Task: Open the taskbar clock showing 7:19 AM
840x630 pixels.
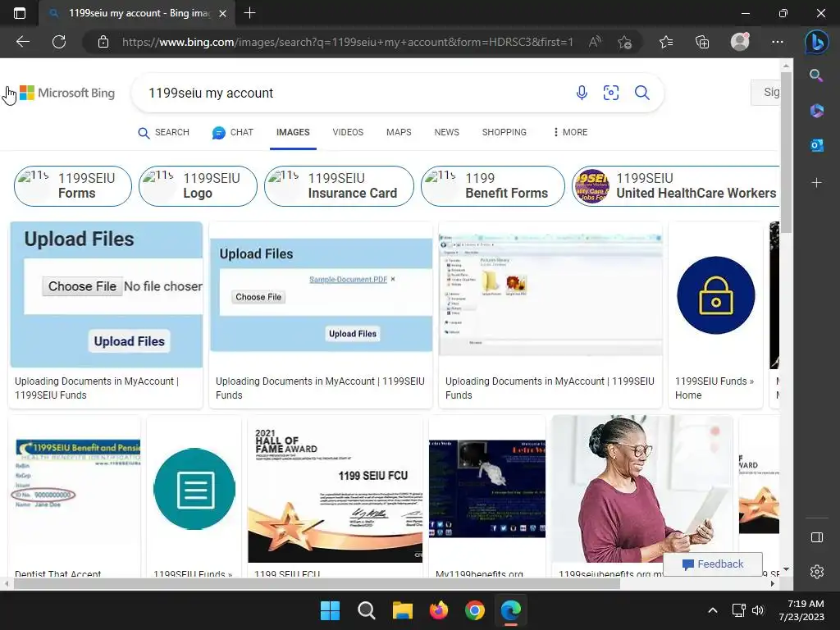Action: tap(801, 610)
